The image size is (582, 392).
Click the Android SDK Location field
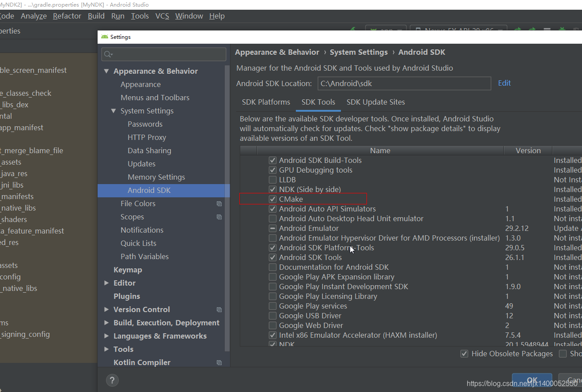click(x=404, y=83)
